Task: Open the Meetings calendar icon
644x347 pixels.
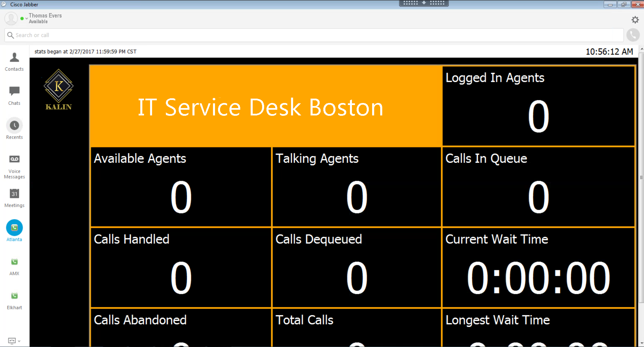Action: [14, 194]
